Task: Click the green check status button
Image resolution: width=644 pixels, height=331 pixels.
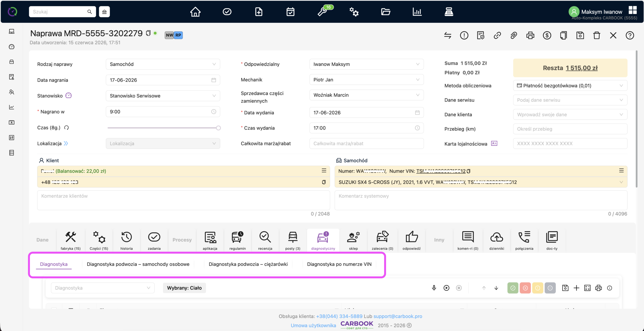Action: [x=513, y=288]
